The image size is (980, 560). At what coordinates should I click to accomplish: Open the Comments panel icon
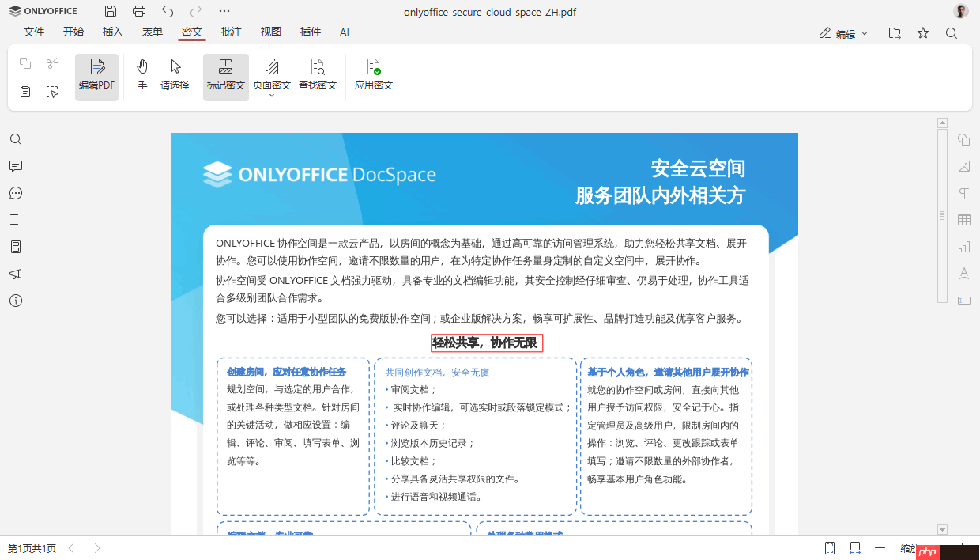coord(15,166)
